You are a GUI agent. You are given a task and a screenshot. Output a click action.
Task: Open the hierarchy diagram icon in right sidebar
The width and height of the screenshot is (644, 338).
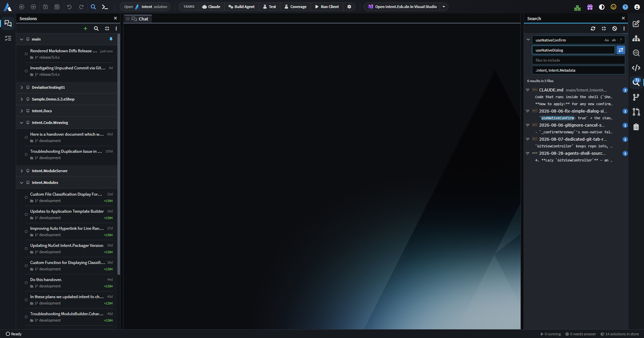[636, 39]
